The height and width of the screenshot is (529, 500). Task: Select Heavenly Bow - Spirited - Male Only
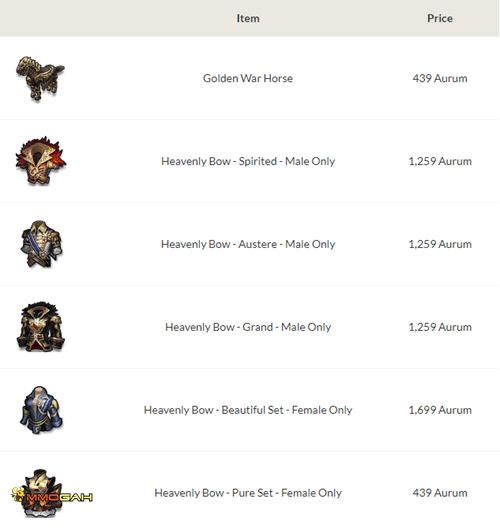point(248,161)
